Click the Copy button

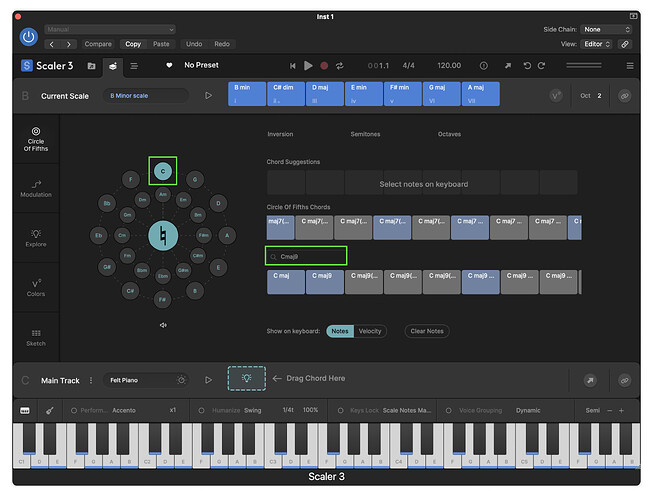point(133,44)
